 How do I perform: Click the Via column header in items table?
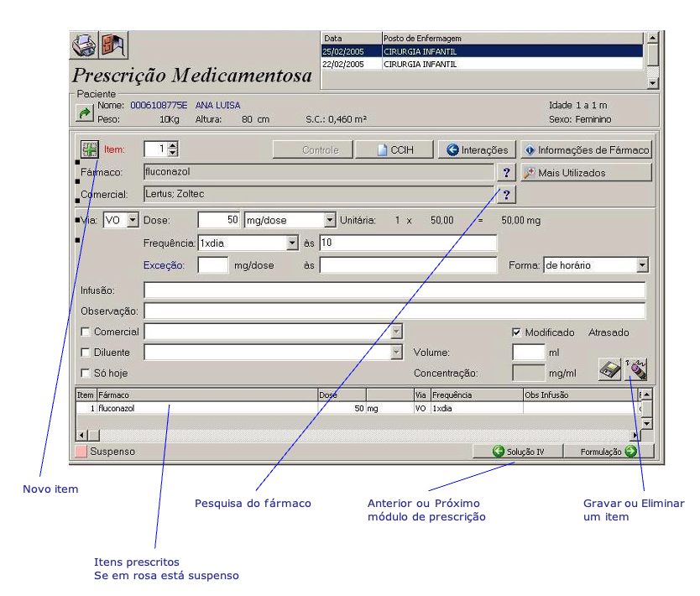click(x=422, y=395)
